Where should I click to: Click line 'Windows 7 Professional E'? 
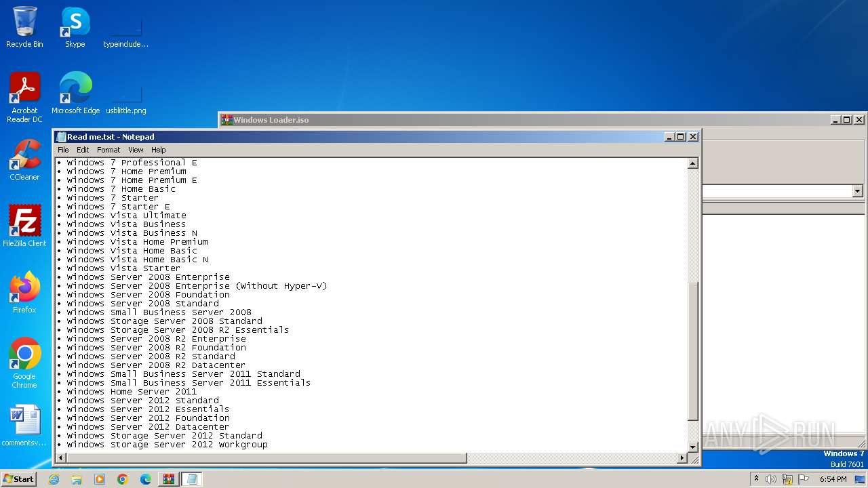(132, 163)
